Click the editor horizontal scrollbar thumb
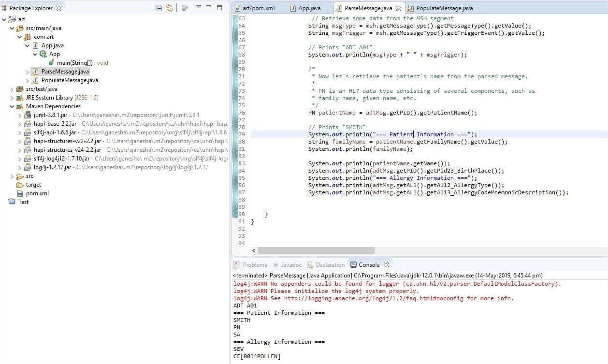The width and height of the screenshot is (608, 364). 316,251
